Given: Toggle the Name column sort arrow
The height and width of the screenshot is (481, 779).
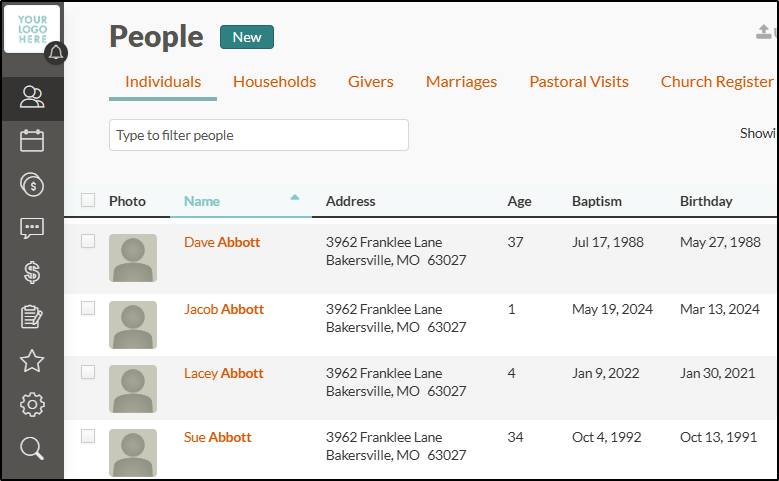Looking at the screenshot, I should pos(295,198).
